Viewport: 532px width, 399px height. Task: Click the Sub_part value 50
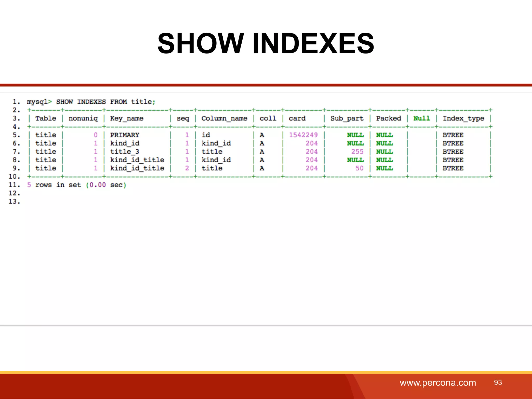coord(360,168)
